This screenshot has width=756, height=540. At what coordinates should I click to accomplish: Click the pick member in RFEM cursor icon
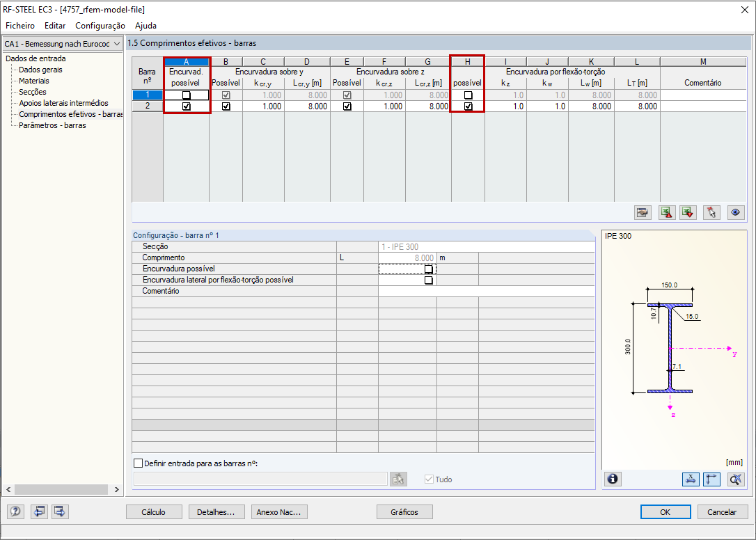(x=711, y=213)
